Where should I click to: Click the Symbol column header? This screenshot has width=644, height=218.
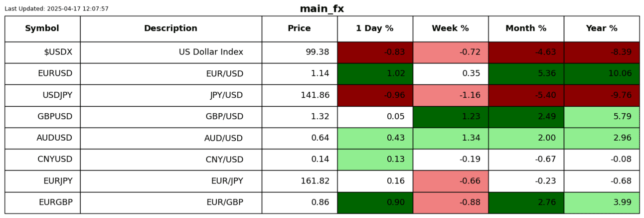[x=42, y=29]
